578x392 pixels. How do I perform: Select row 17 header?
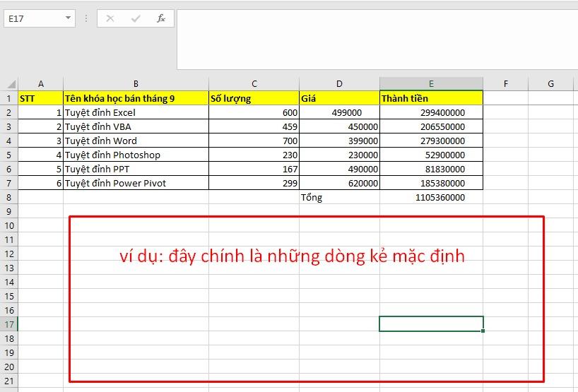pos(9,324)
